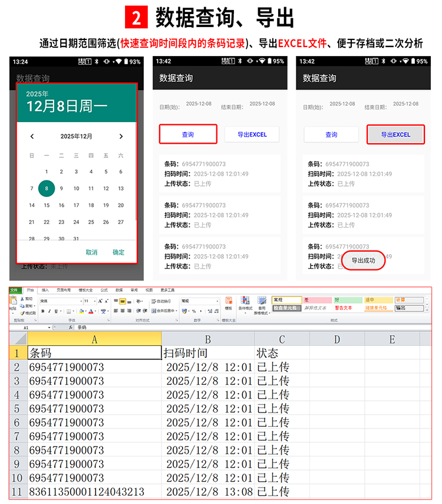Click the Template (模板) icon in ribbon

tap(229, 304)
